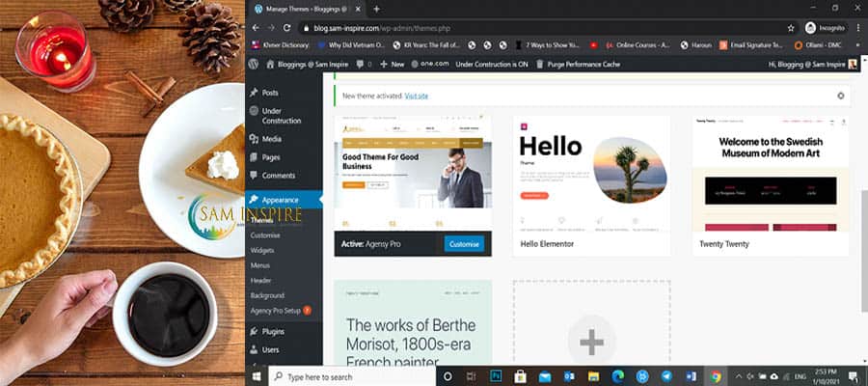Open the Customise submenu link
868x386 pixels.
(x=265, y=235)
